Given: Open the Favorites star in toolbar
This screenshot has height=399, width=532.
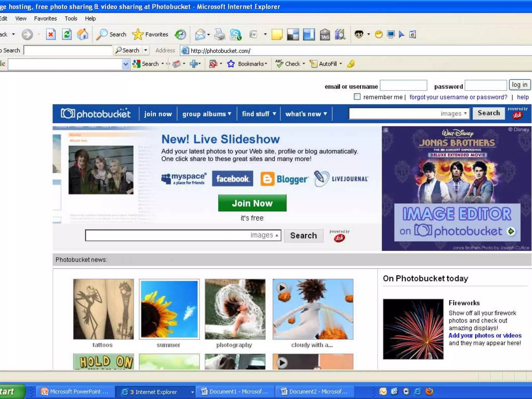Looking at the screenshot, I should (150, 34).
